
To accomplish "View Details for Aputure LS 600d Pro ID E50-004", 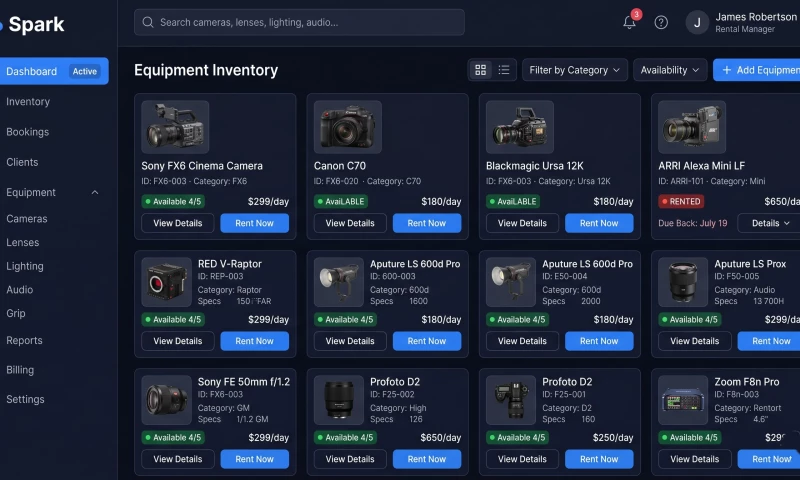I will tap(522, 341).
